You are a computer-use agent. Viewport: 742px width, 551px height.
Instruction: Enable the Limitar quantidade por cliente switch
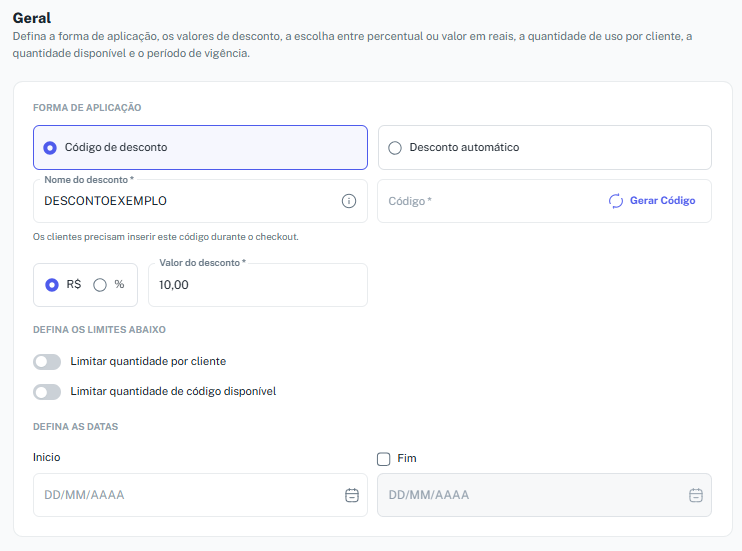47,362
